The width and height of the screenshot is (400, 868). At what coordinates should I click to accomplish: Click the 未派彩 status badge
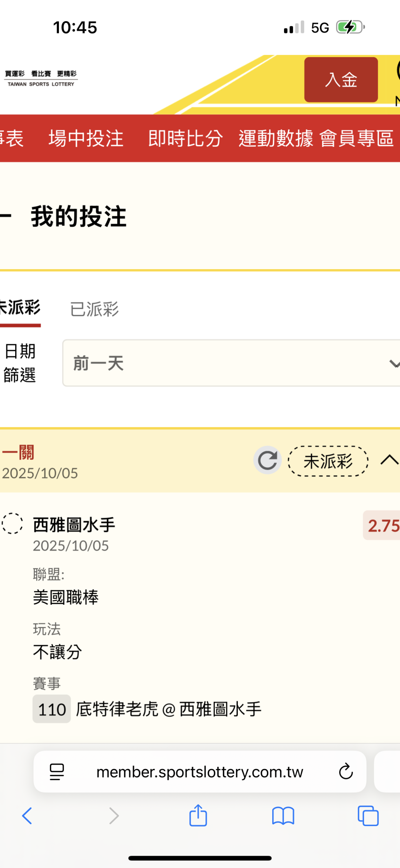point(328,461)
